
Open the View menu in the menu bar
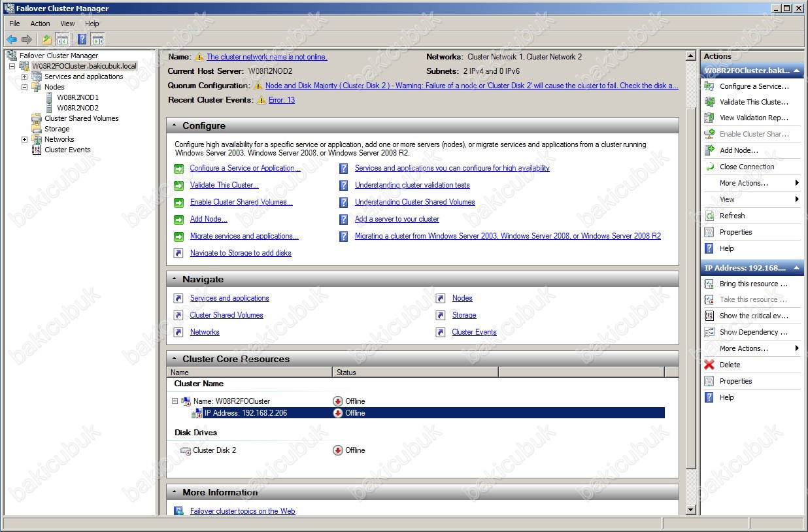[68, 24]
